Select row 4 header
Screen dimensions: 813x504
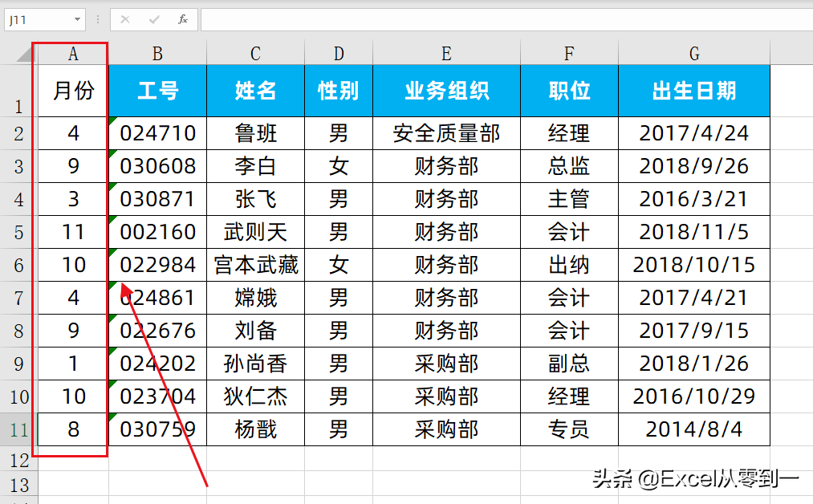(x=18, y=199)
